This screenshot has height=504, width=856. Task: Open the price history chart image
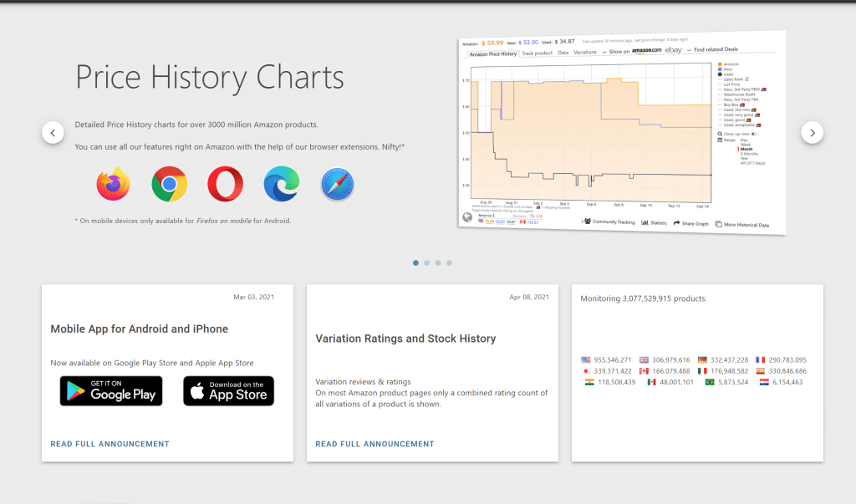coord(621,134)
